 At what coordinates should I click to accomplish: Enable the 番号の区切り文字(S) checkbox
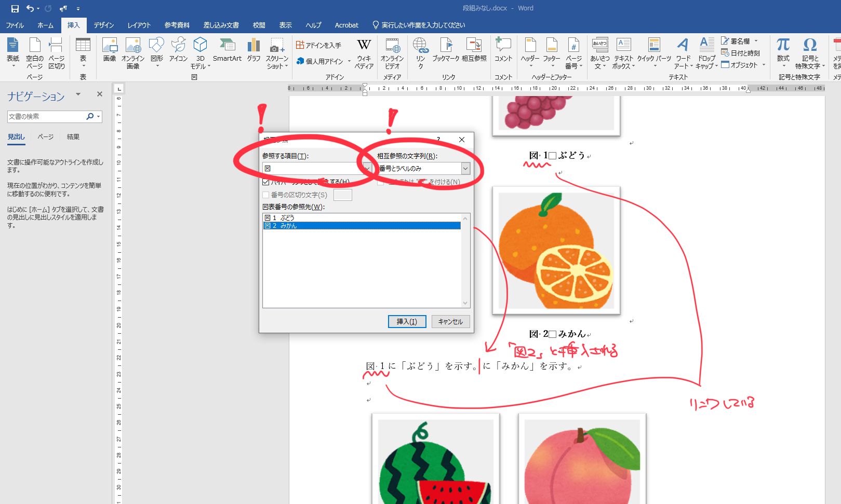point(266,195)
